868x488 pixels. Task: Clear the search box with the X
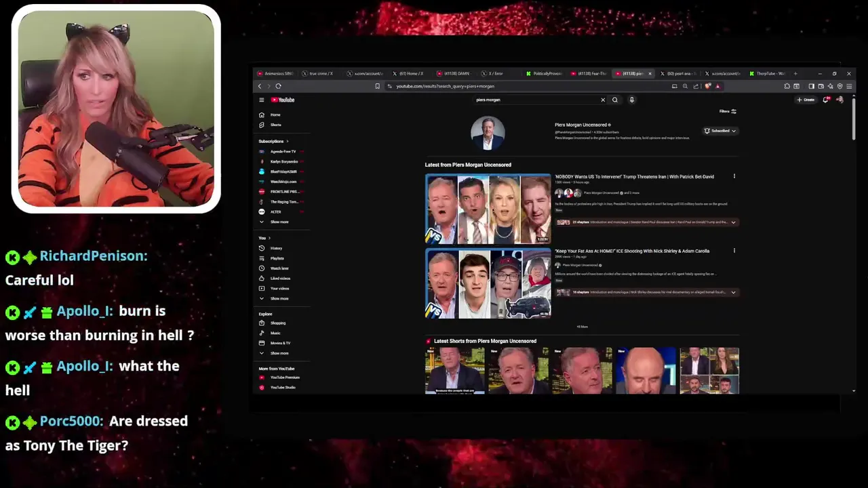point(603,100)
